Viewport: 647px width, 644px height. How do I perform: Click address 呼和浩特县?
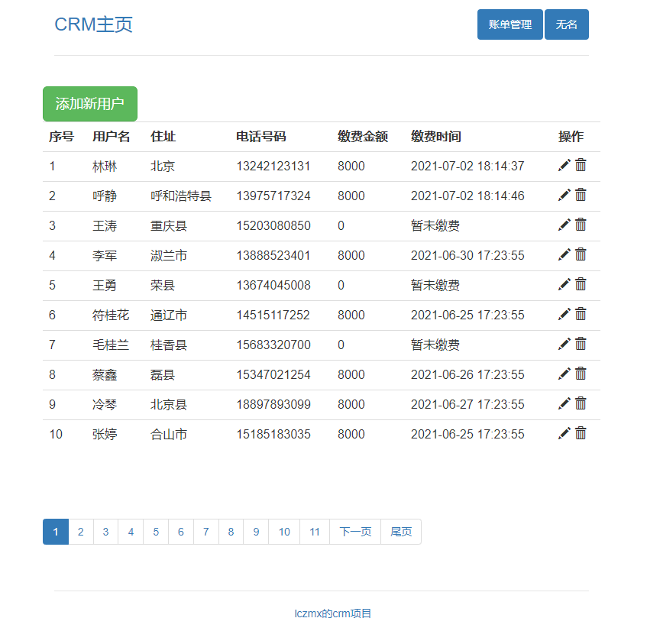(181, 196)
